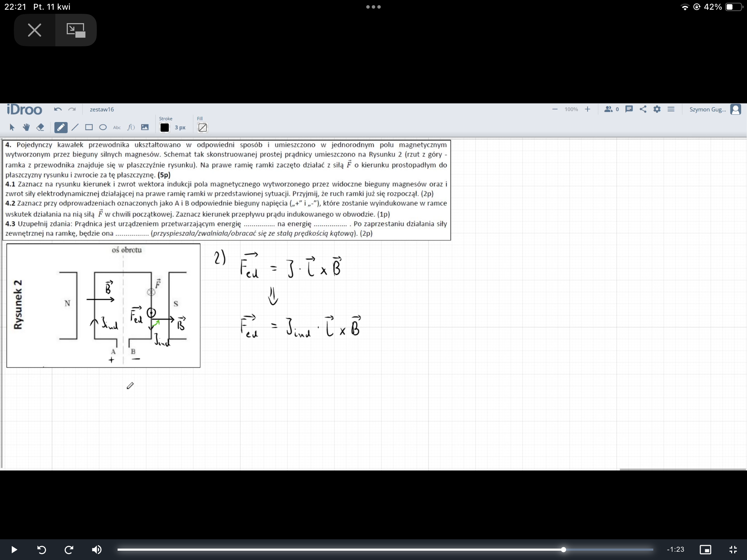The height and width of the screenshot is (560, 747).
Task: Select the rectangle shape tool
Action: coord(89,128)
